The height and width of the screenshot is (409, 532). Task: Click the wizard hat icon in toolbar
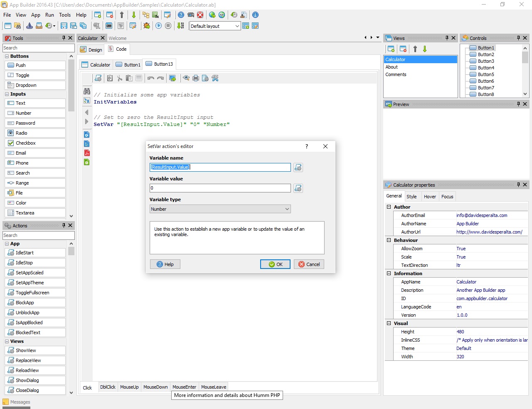point(30,26)
